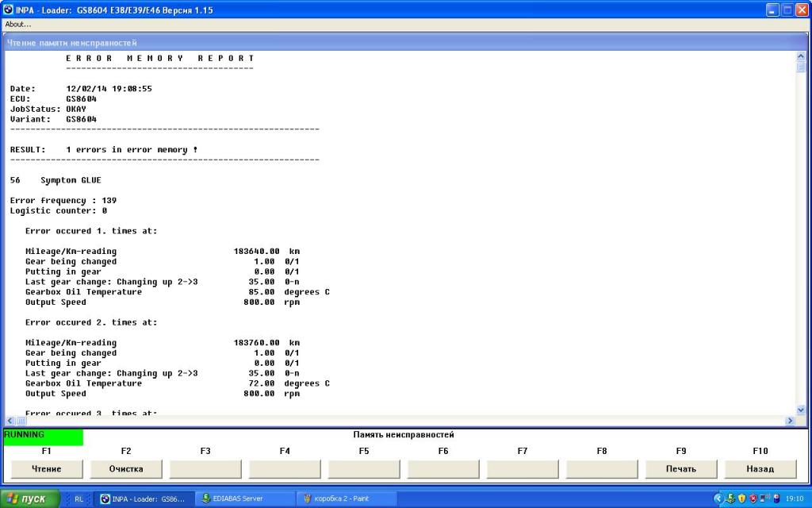Click the red security alert tray icon
This screenshot has height=508, width=812.
coord(753,498)
